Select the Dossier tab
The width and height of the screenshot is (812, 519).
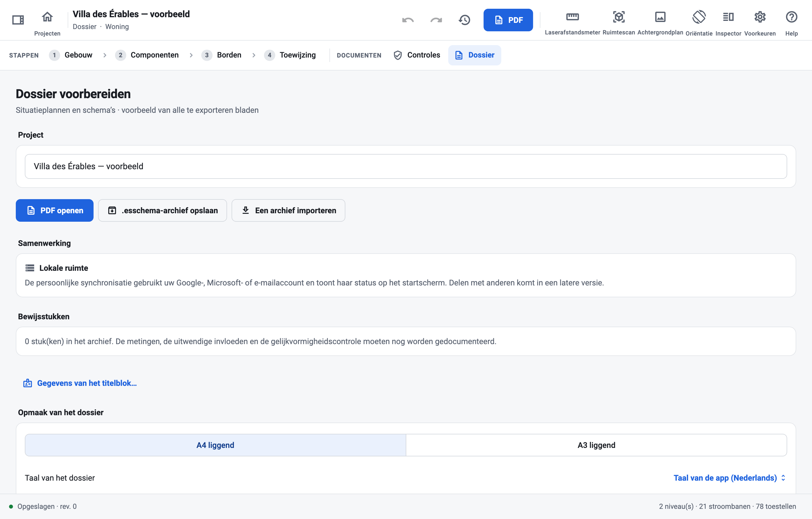pyautogui.click(x=475, y=55)
